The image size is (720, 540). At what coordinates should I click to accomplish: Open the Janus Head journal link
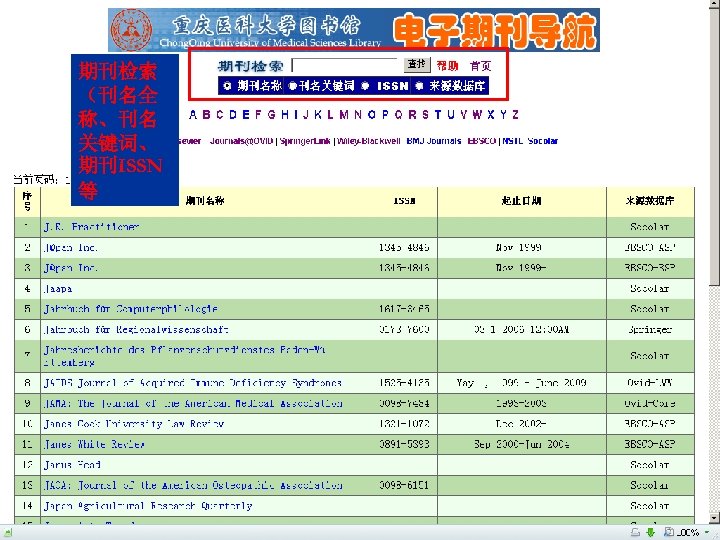coord(72,465)
